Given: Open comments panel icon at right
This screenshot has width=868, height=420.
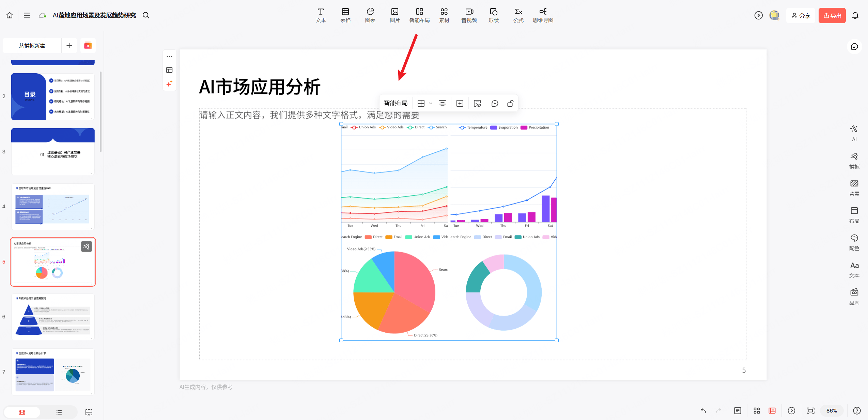Looking at the screenshot, I should click(x=854, y=47).
